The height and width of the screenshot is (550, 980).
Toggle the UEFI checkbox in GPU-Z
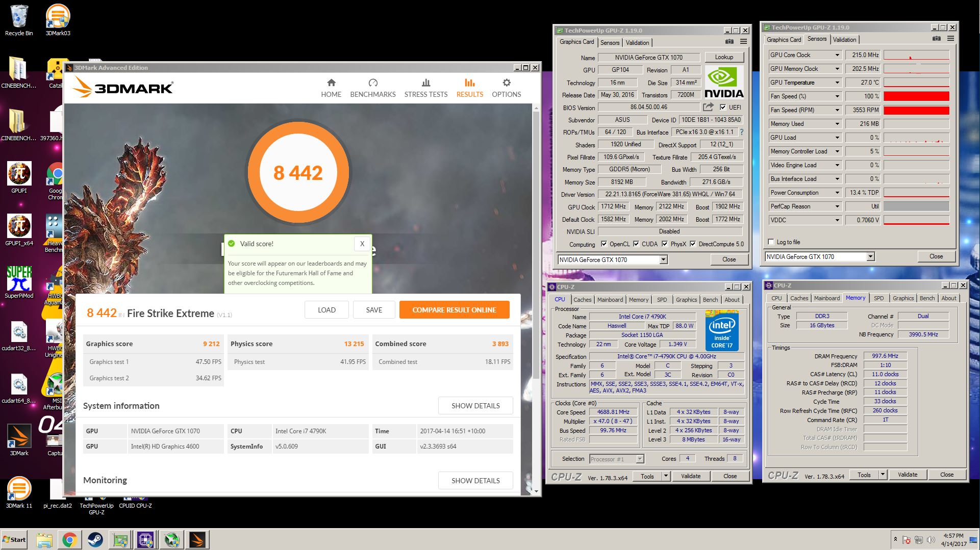coord(723,107)
